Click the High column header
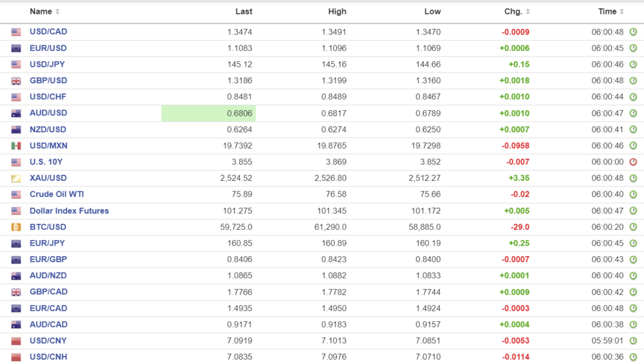This screenshot has width=644, height=364. point(337,11)
